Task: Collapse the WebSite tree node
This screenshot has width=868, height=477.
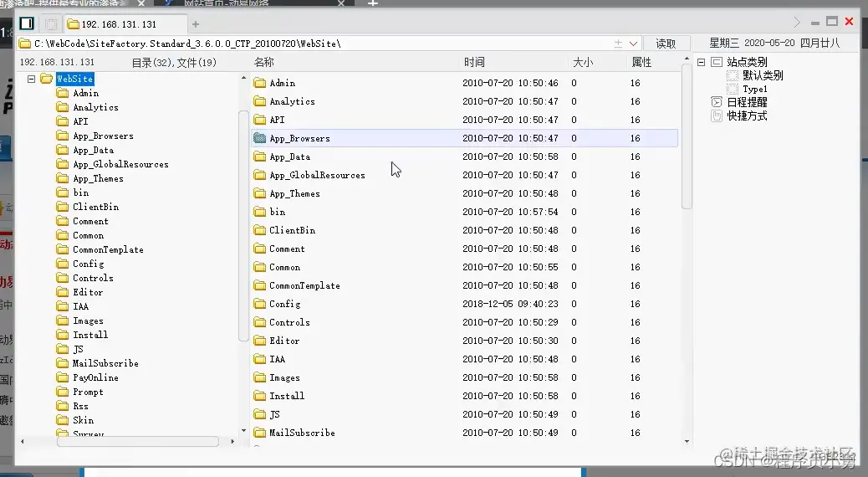Action: point(32,79)
